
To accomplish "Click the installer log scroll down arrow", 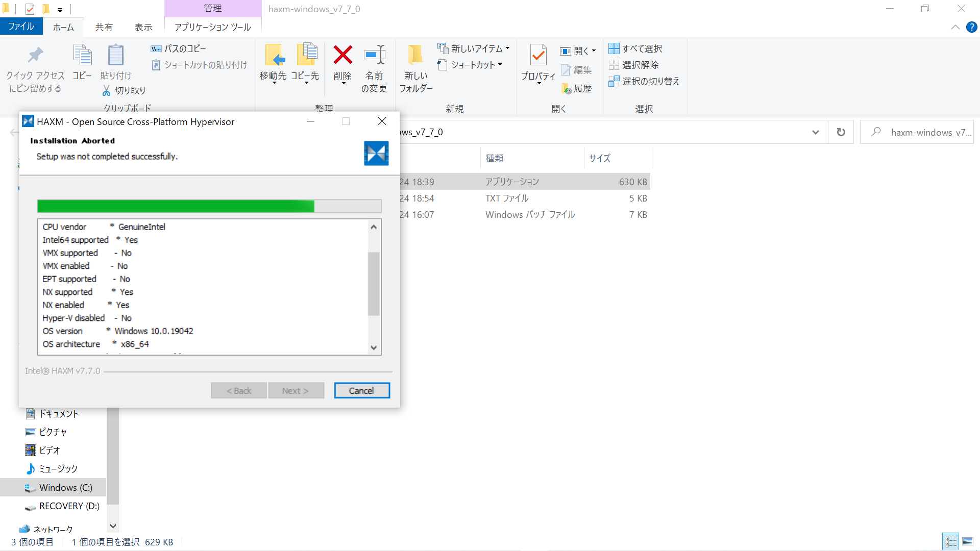I will (374, 347).
